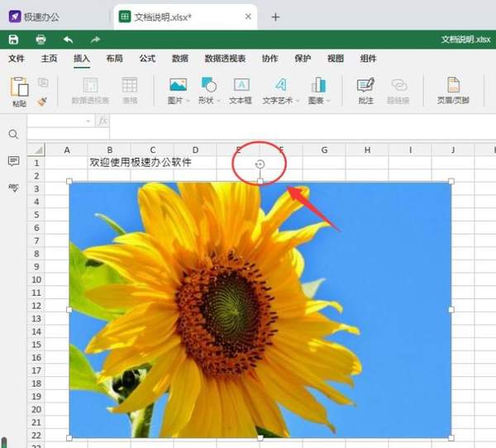Click the picture's top-right corner handle
Screen dimensions: 496x448
tap(451, 181)
